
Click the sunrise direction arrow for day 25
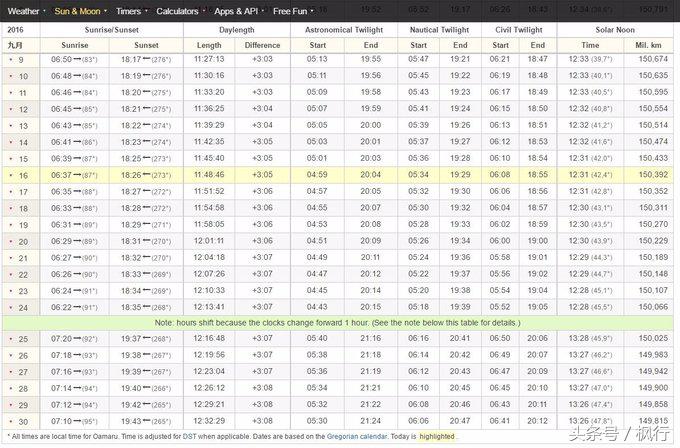(77, 339)
